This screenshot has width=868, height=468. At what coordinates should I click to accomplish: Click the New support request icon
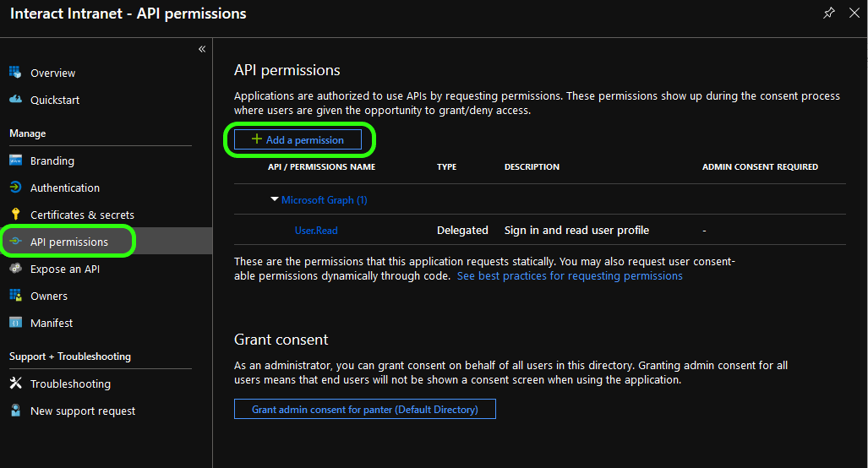15,410
